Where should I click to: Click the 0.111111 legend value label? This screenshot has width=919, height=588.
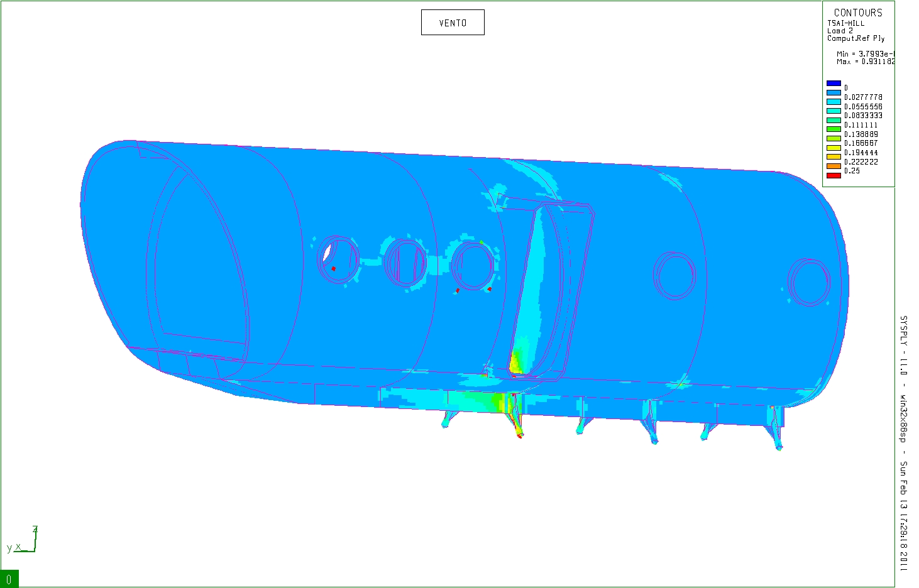click(861, 125)
